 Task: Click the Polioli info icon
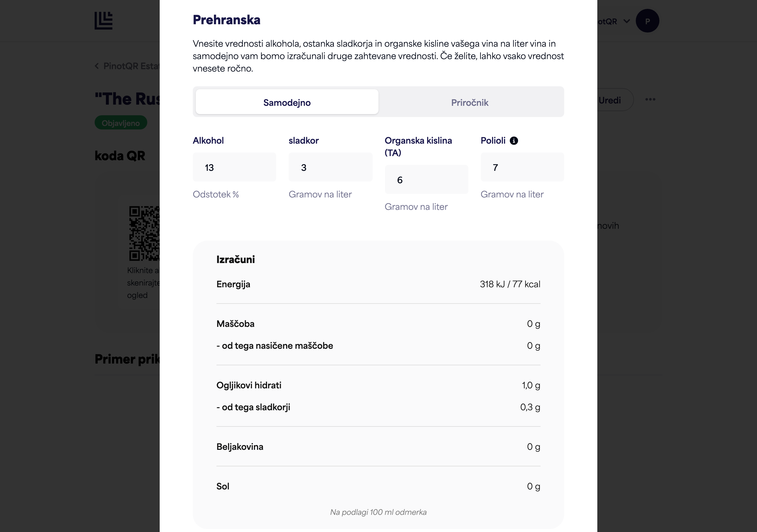514,141
